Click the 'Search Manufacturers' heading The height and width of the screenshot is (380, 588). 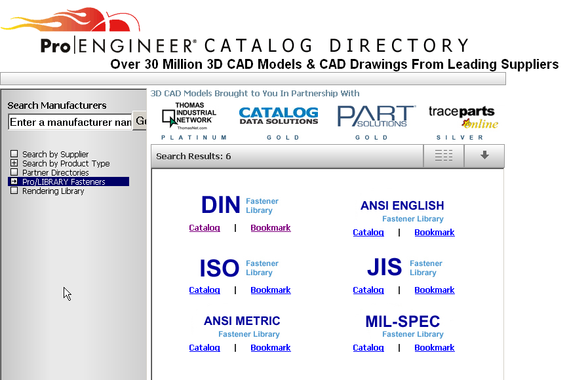57,105
